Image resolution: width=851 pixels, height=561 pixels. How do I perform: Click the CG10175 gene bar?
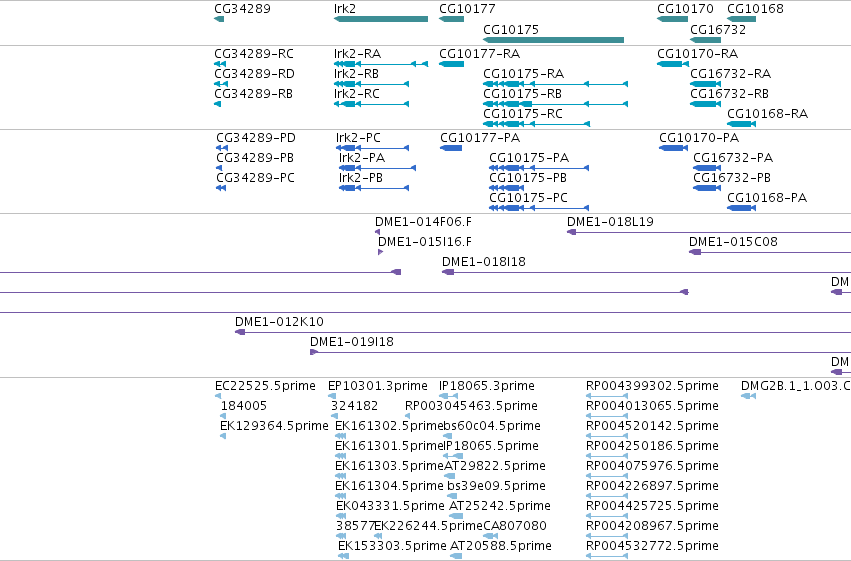pyautogui.click(x=554, y=40)
